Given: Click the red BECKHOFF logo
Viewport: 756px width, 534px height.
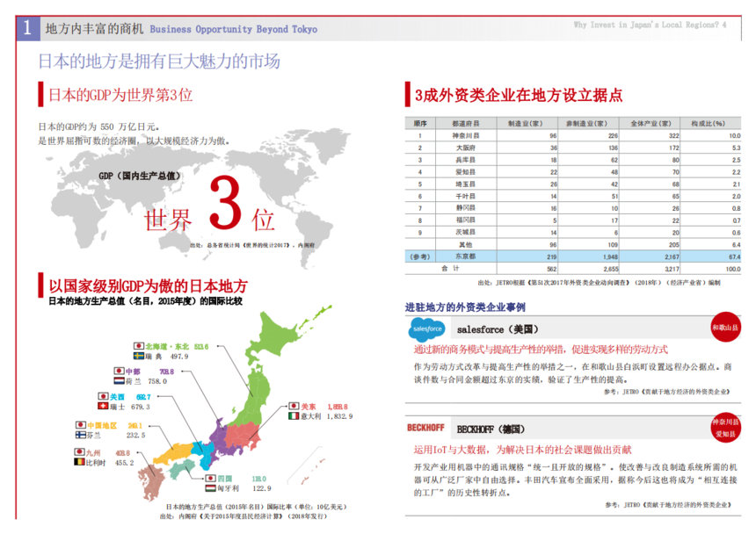Looking at the screenshot, I should tap(425, 428).
